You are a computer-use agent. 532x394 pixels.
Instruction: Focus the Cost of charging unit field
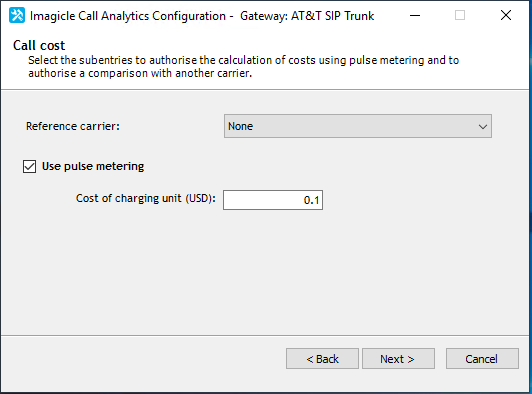point(273,200)
